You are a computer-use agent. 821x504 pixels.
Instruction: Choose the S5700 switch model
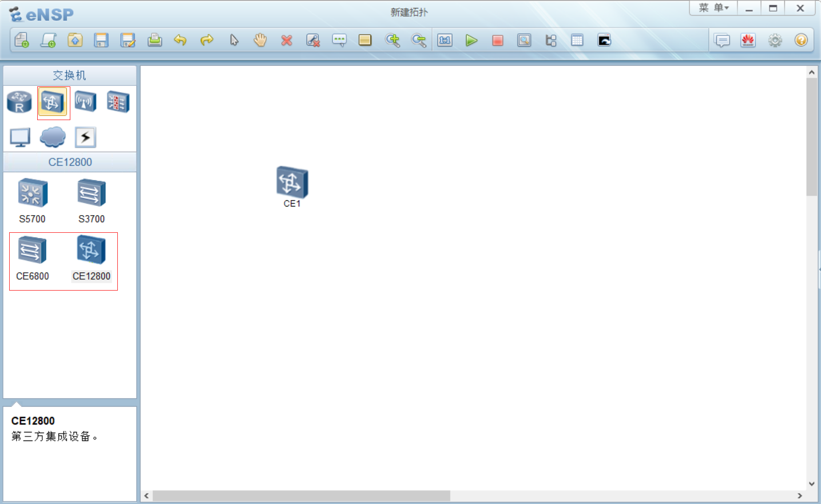[32, 201]
